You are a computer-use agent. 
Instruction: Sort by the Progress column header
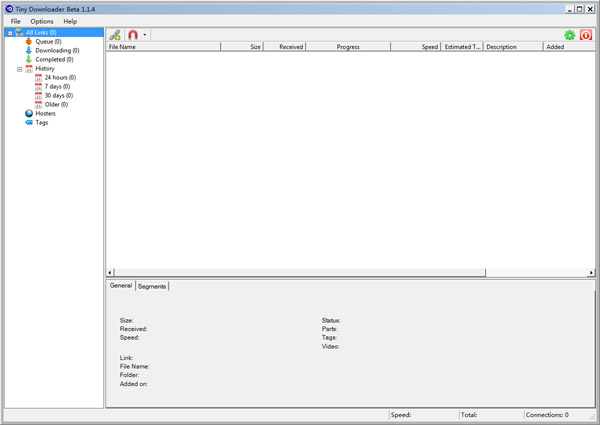pyautogui.click(x=348, y=47)
